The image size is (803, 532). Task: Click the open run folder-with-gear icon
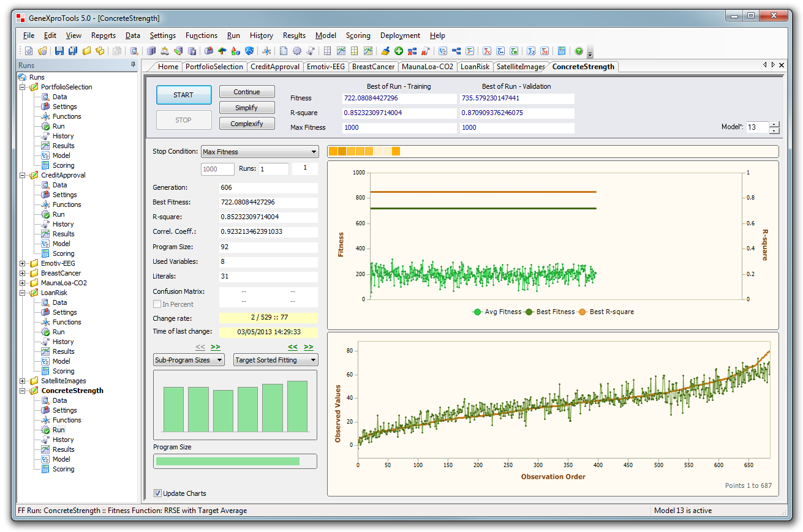click(x=42, y=51)
